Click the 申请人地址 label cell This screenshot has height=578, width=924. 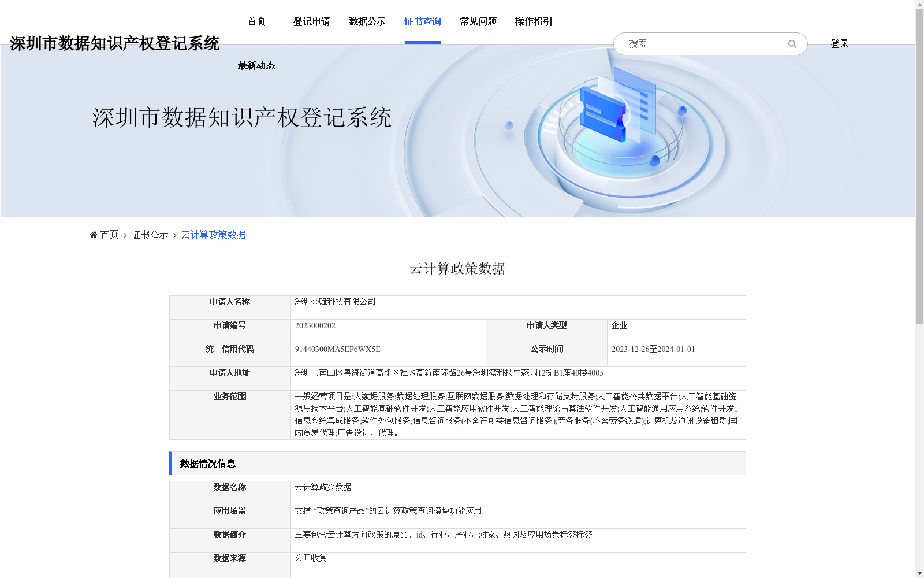coord(230,379)
